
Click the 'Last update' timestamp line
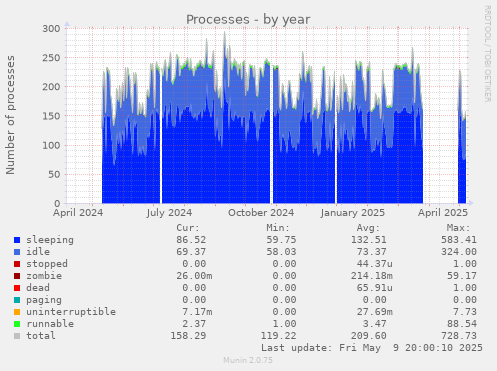point(372,348)
